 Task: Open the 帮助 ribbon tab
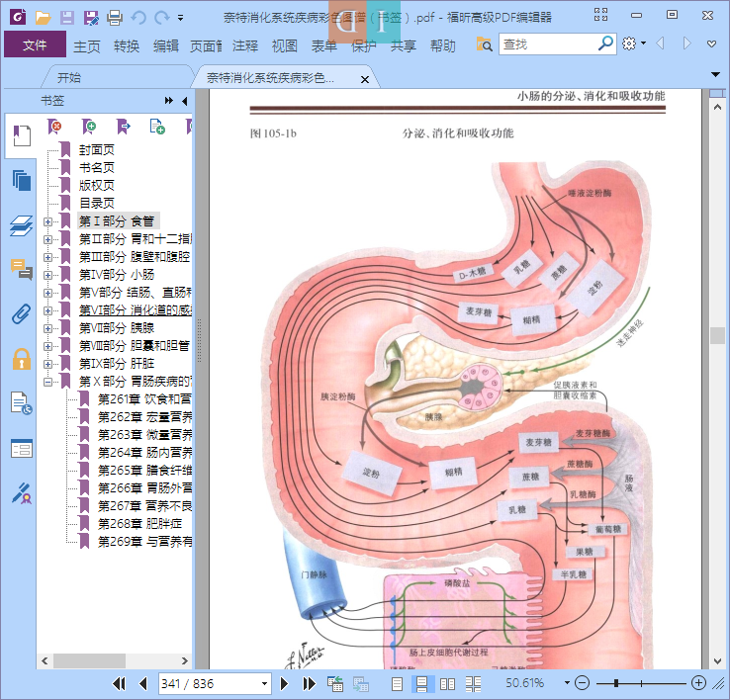pyautogui.click(x=443, y=46)
